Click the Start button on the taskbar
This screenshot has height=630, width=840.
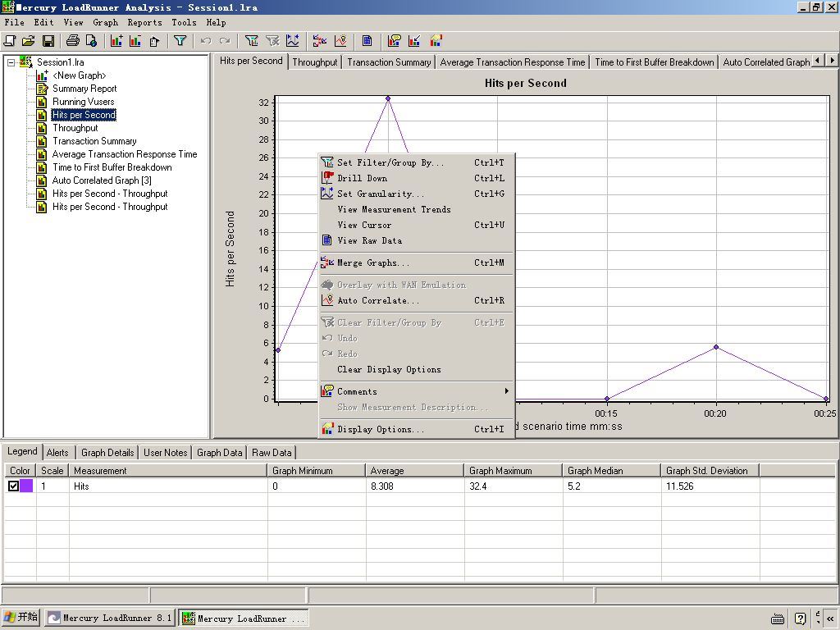(x=21, y=618)
